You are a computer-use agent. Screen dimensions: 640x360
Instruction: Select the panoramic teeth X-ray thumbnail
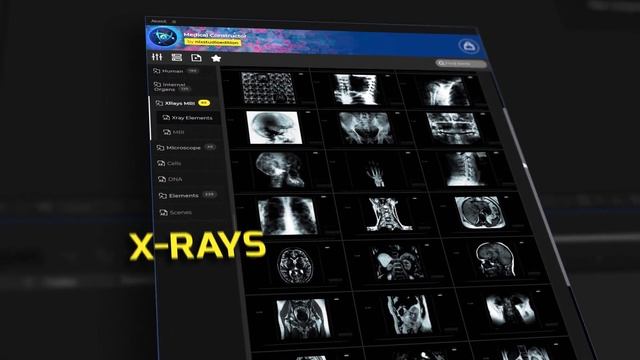pyautogui.click(x=453, y=129)
